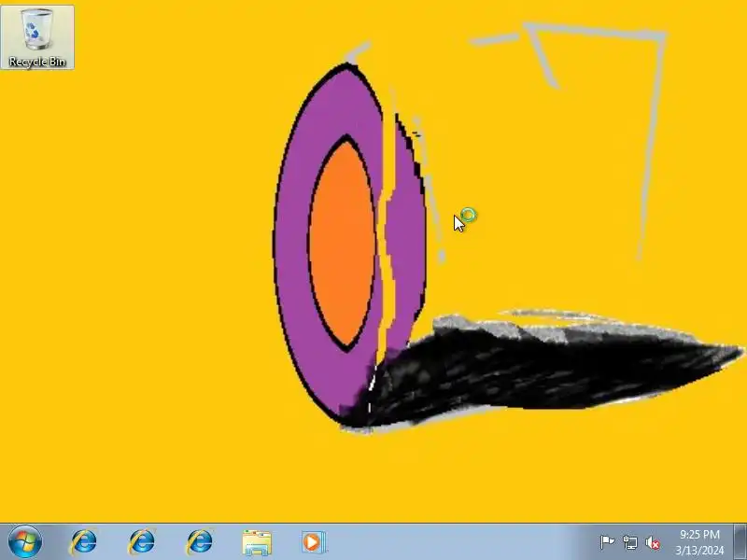Open the muted volume speaker icon
Screen dimensions: 747x560
[x=652, y=542]
